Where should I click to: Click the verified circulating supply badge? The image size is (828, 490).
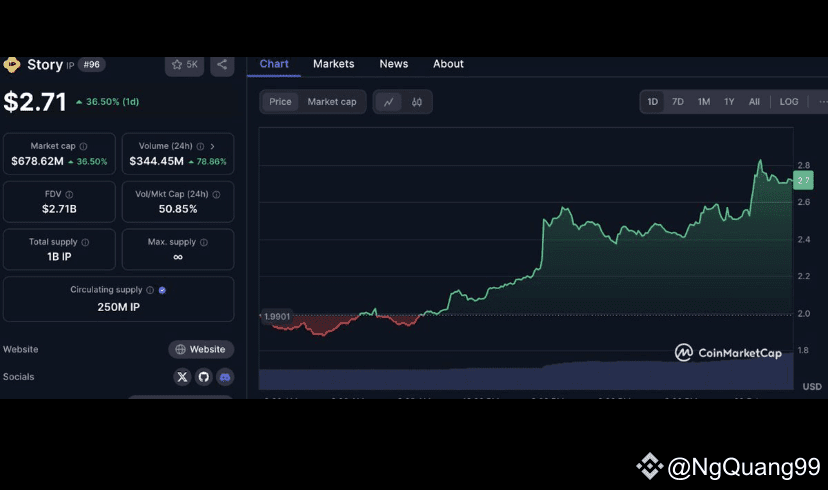(162, 290)
